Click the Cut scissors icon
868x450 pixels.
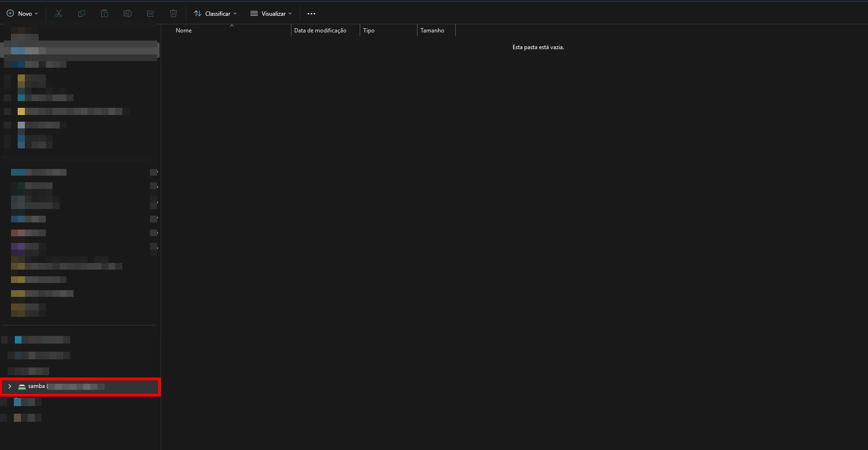[x=59, y=13]
